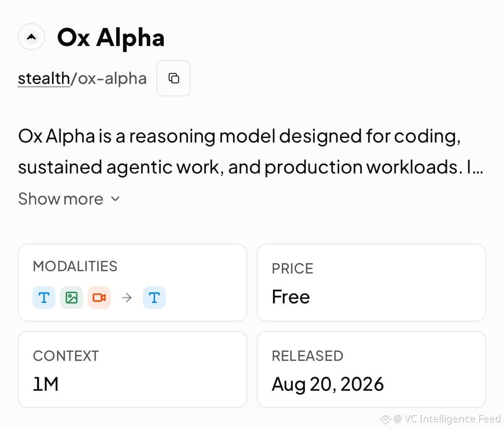Click the RELEASED card label
The image size is (504, 429).
tap(307, 356)
